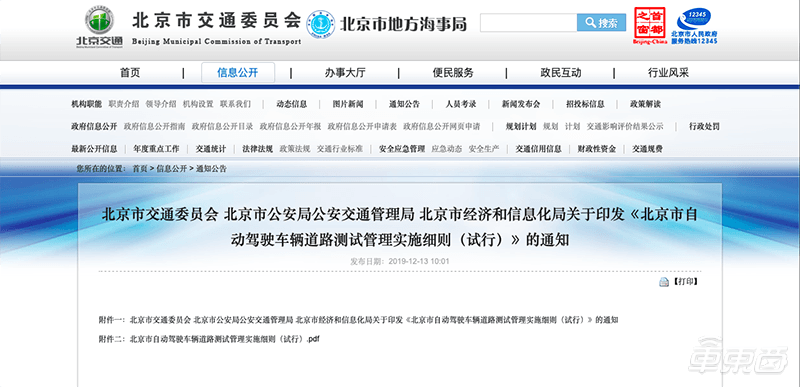Screen dimensions: 800x387
Task: Click the 图片新闻 submenu item
Action: pos(348,104)
